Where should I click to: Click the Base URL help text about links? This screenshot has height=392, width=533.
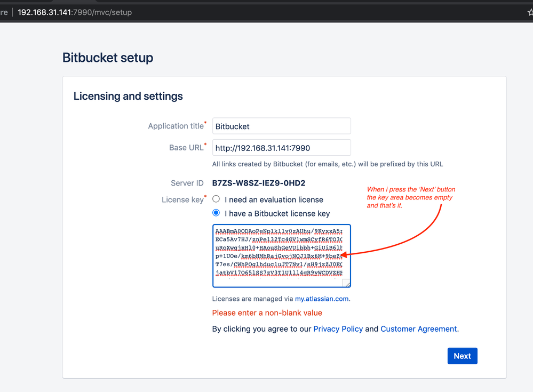pyautogui.click(x=328, y=164)
